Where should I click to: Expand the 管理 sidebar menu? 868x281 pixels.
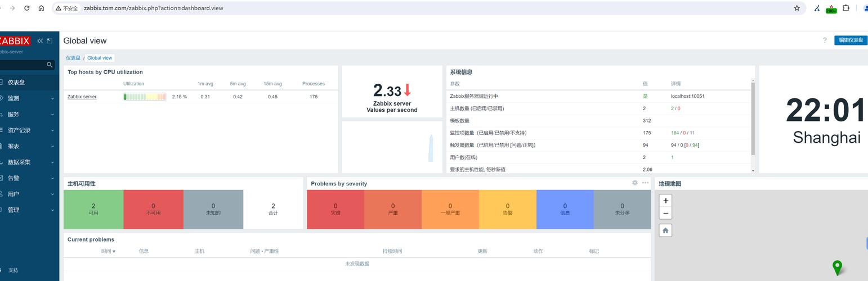pyautogui.click(x=29, y=210)
